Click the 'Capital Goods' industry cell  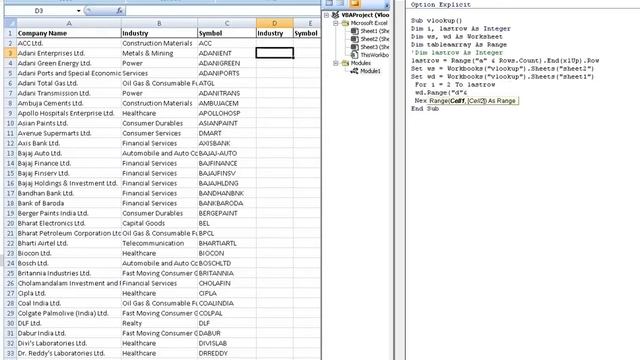click(x=159, y=223)
